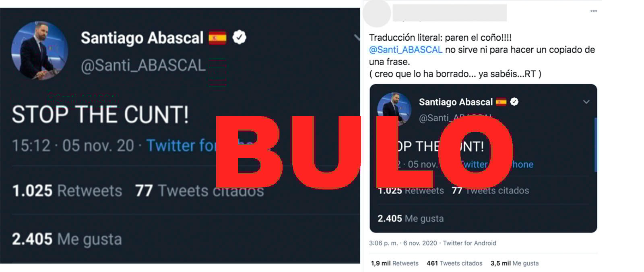The image size is (644, 272).
Task: Open Santiago Abascal's large profile picture
Action: [39, 50]
